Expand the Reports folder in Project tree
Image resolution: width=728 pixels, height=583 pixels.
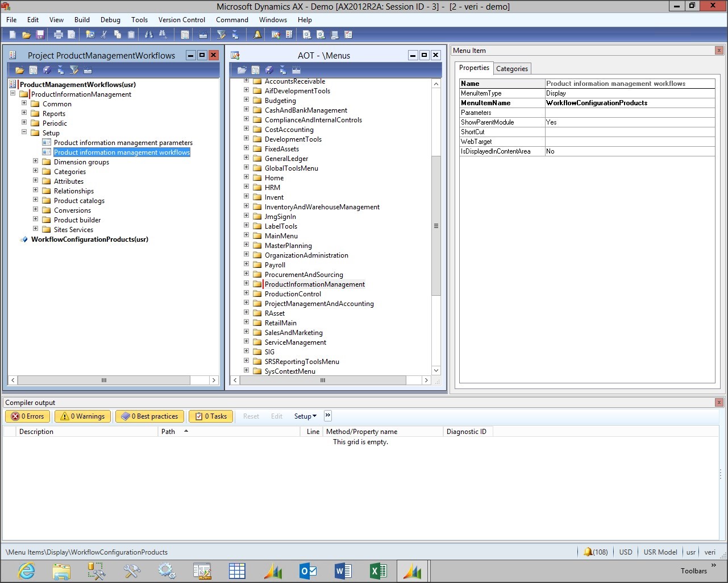[x=24, y=113]
